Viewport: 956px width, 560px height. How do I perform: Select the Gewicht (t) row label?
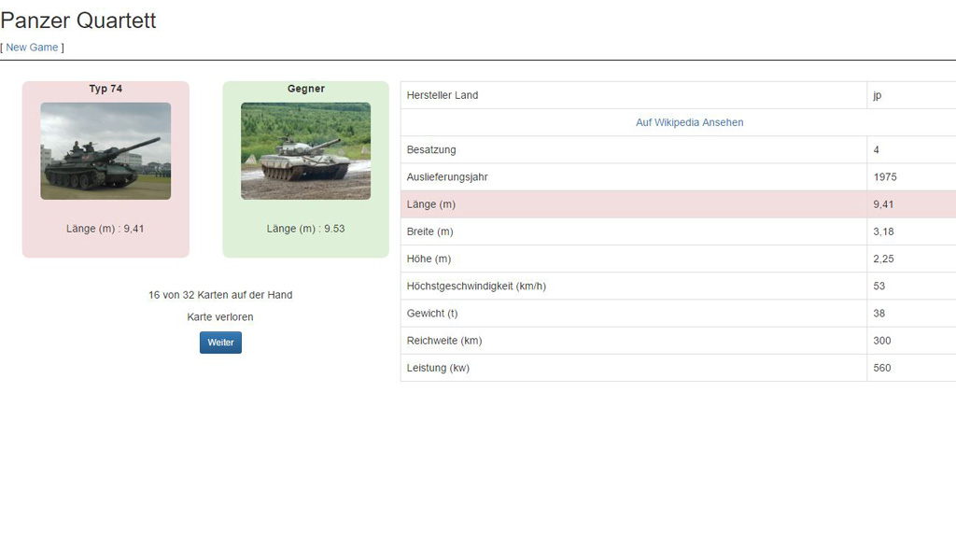coord(432,314)
